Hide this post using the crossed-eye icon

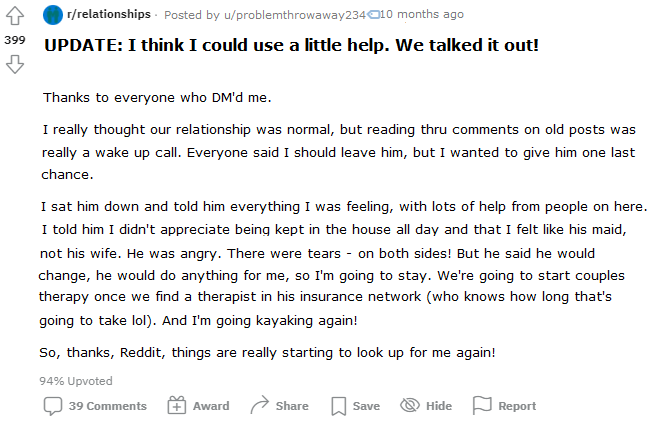[409, 406]
